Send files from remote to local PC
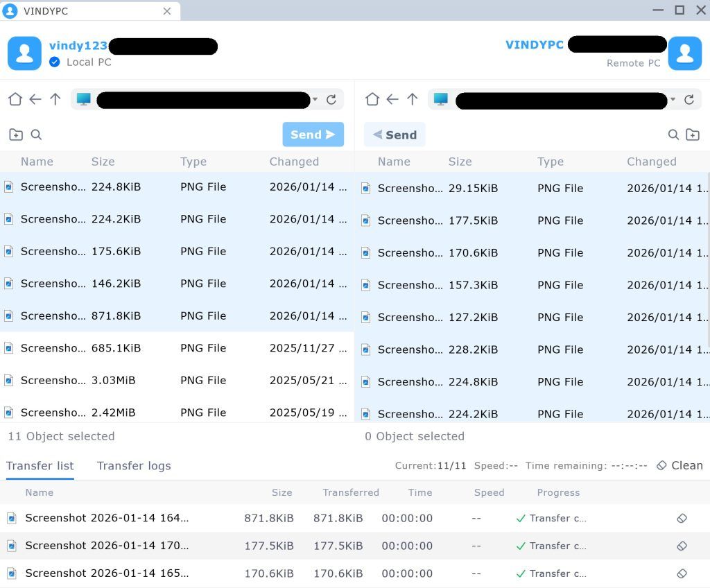This screenshot has height=588, width=710. 395,135
